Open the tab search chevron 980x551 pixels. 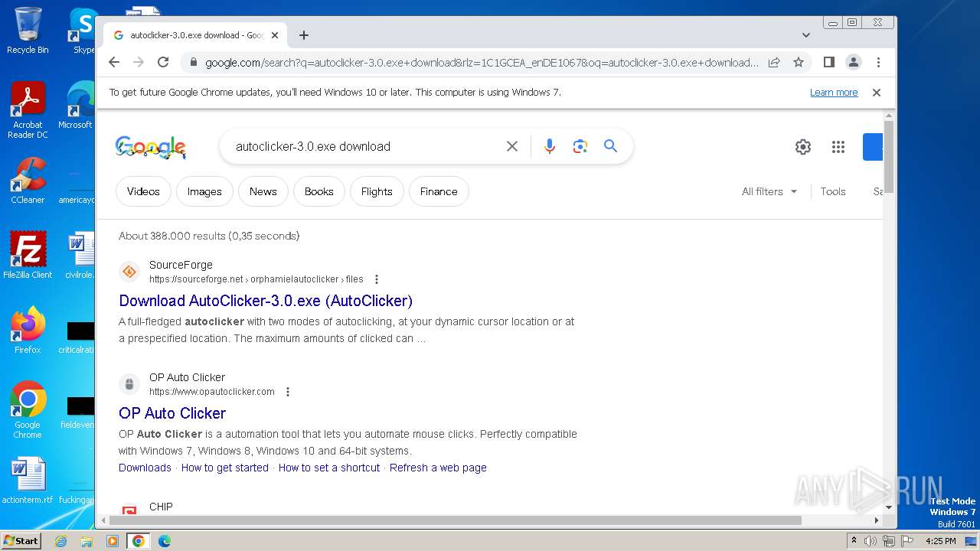point(806,35)
